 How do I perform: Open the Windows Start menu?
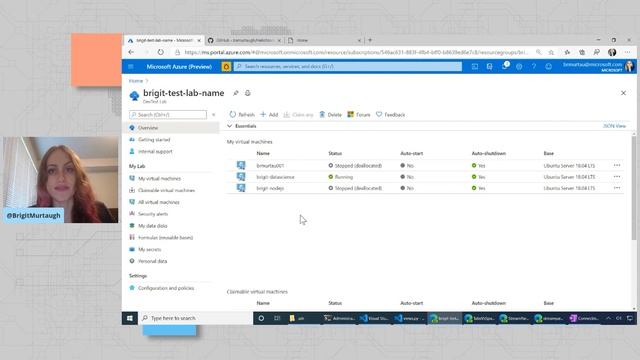(130, 318)
